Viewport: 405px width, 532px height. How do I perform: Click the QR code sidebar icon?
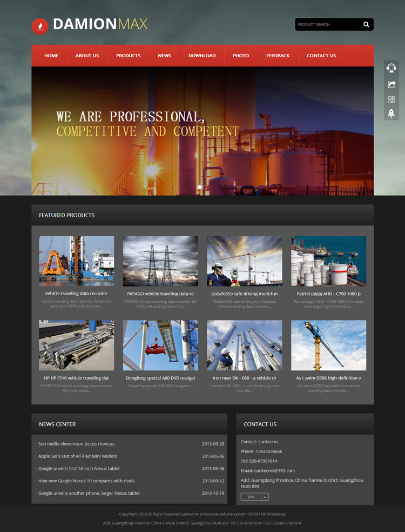tap(391, 99)
